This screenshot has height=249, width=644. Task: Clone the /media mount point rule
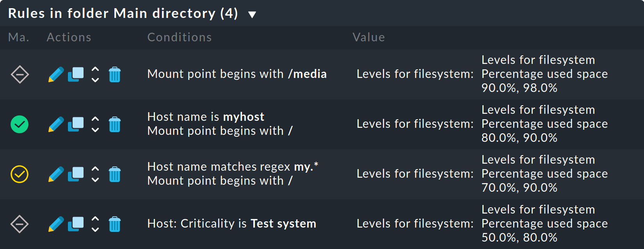pyautogui.click(x=76, y=74)
